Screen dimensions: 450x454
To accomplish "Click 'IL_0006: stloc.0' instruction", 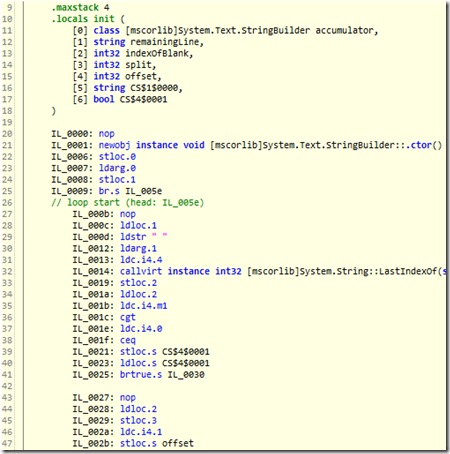I will coord(93,157).
